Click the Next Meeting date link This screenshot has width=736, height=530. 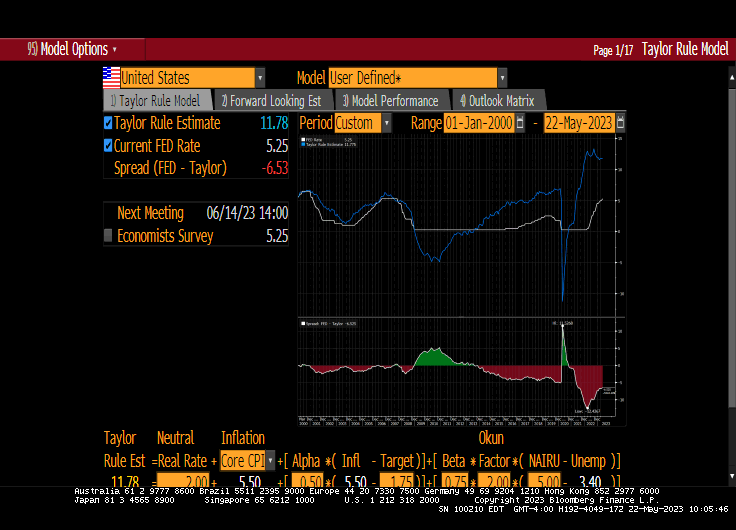pos(247,213)
